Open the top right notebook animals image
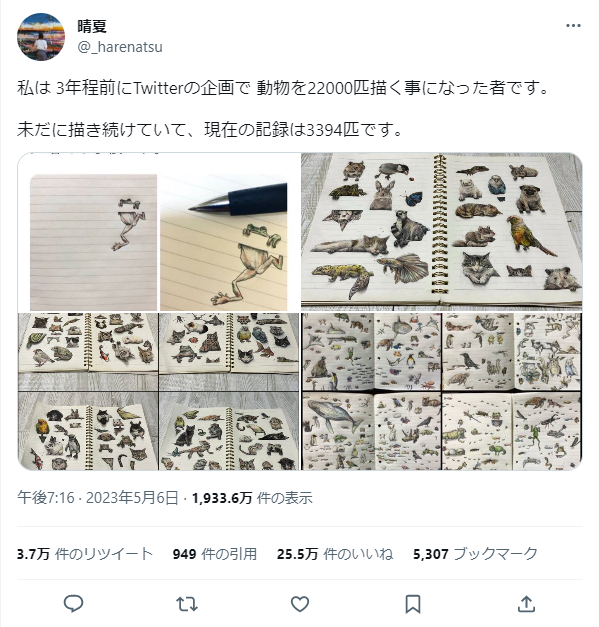599x627 pixels. [x=442, y=232]
